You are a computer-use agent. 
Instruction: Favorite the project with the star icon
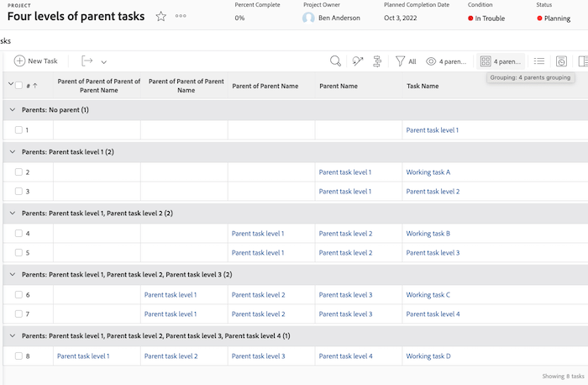point(160,17)
